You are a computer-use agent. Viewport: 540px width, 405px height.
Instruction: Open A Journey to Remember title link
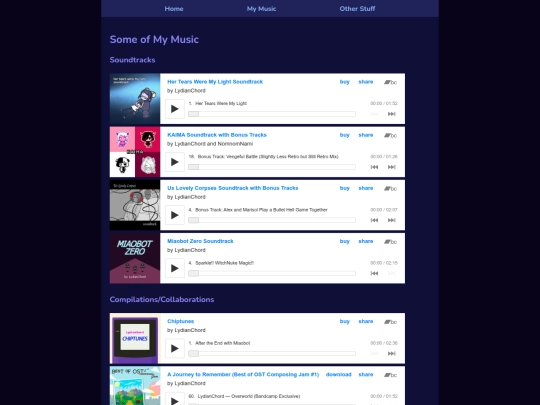(243, 374)
